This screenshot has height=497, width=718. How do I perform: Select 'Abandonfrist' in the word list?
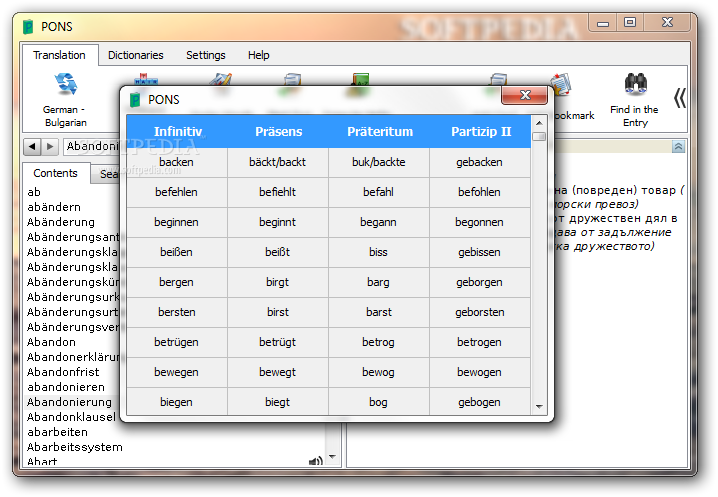tap(63, 372)
